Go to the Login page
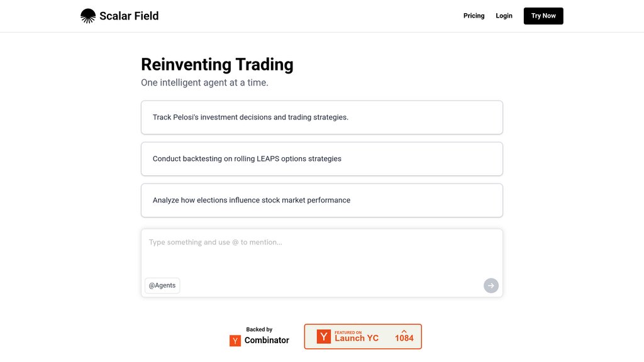Viewport: 644px width, 362px height. tap(504, 16)
